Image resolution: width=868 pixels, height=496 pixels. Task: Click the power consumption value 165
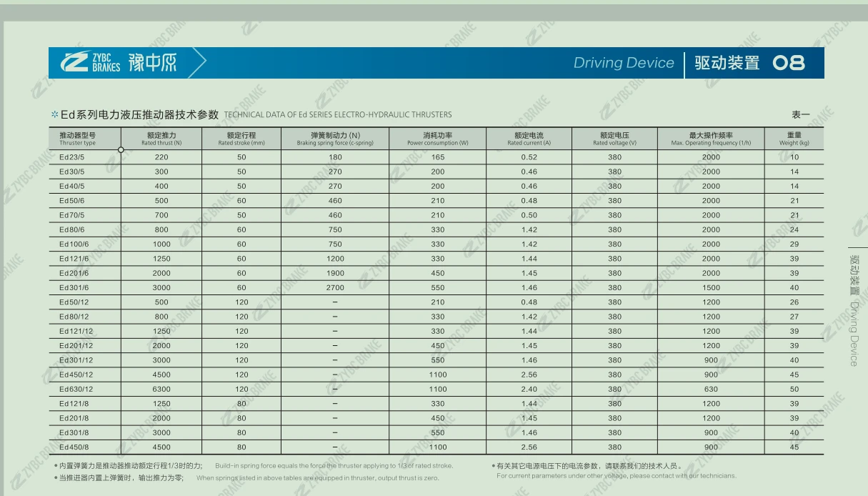tap(438, 157)
